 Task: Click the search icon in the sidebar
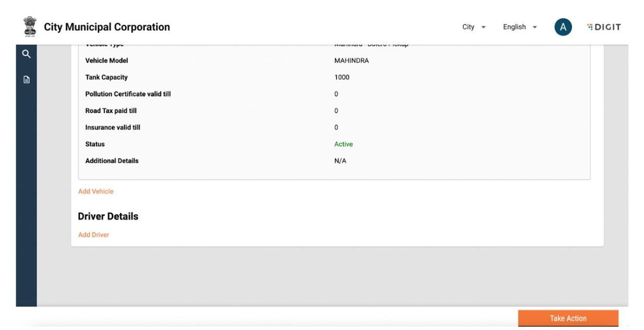pyautogui.click(x=26, y=54)
